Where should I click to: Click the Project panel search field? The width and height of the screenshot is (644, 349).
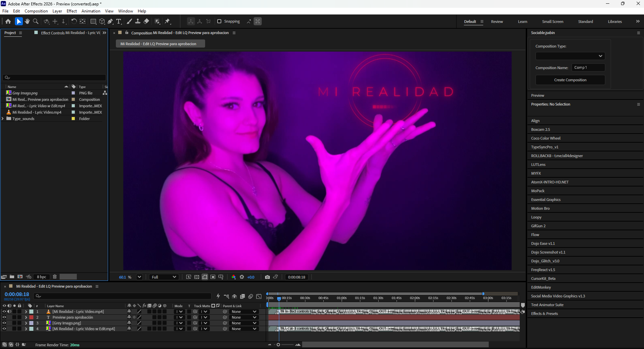point(54,78)
